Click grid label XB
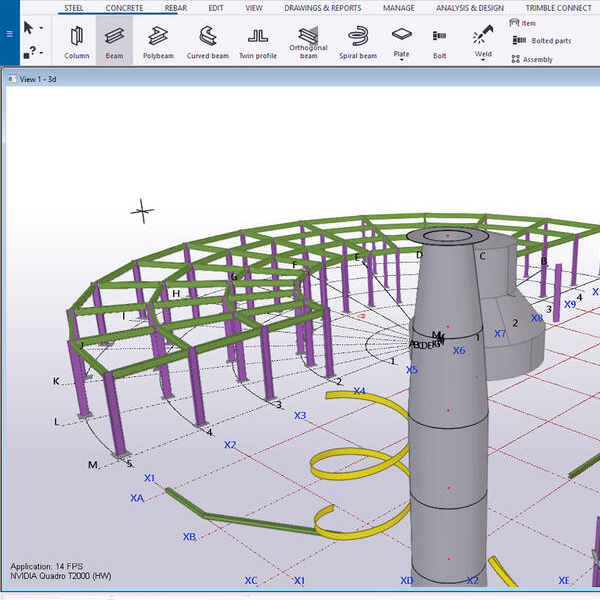This screenshot has width=600, height=600. point(189,536)
